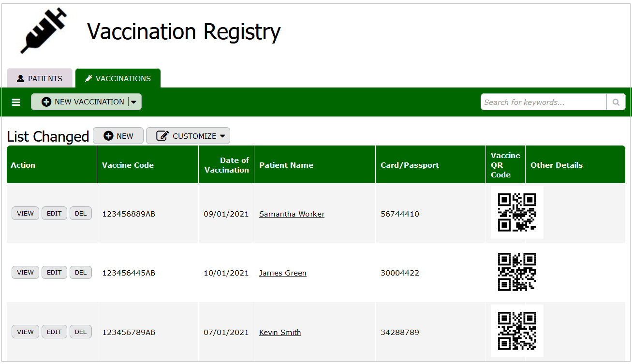Expand the New Vaccination dropdown arrow
This screenshot has height=364, width=632.
(134, 102)
